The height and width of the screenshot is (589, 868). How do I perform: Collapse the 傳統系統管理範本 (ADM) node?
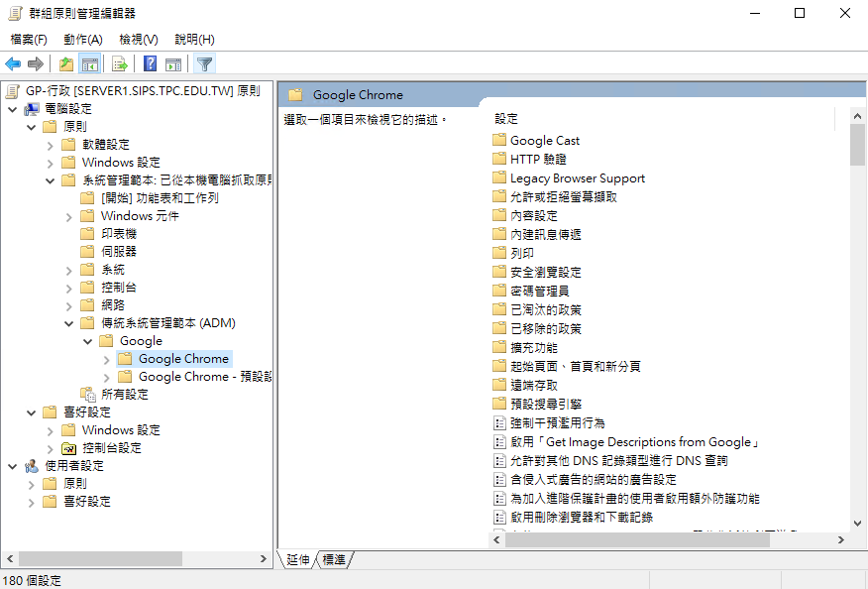[x=69, y=323]
